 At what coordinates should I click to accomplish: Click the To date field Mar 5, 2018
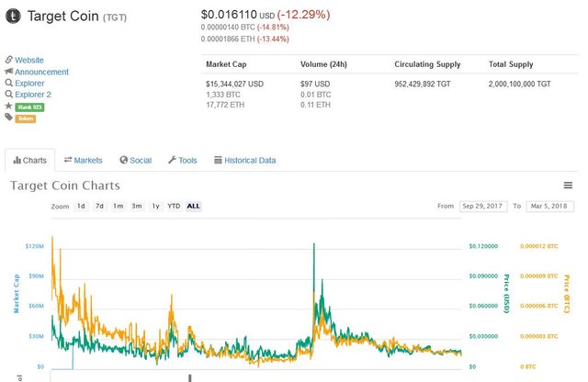point(550,207)
